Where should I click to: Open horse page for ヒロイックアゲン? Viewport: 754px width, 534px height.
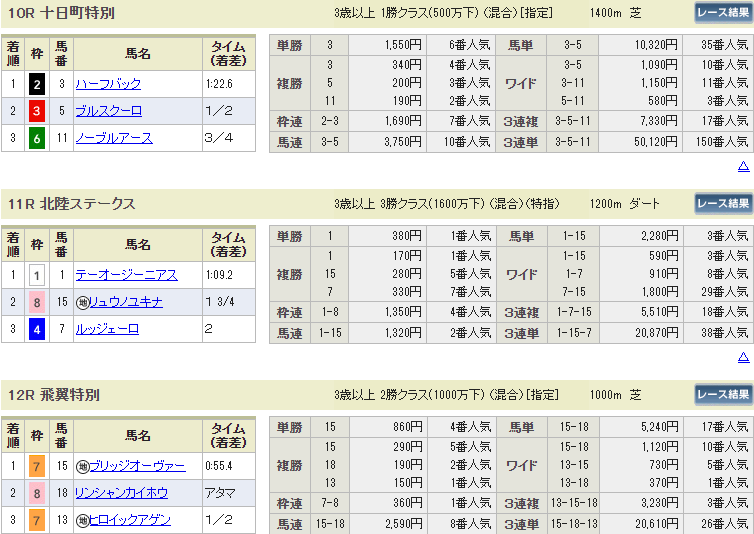(x=130, y=520)
